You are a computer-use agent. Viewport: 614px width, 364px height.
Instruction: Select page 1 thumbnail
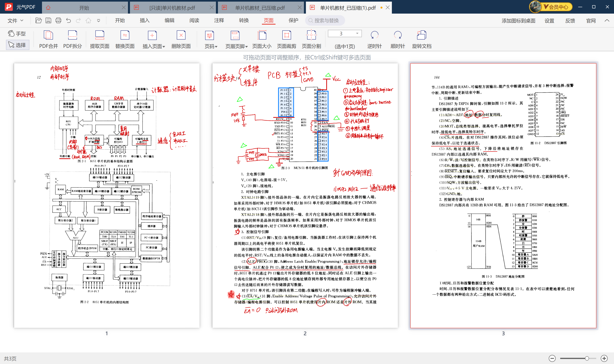click(107, 195)
